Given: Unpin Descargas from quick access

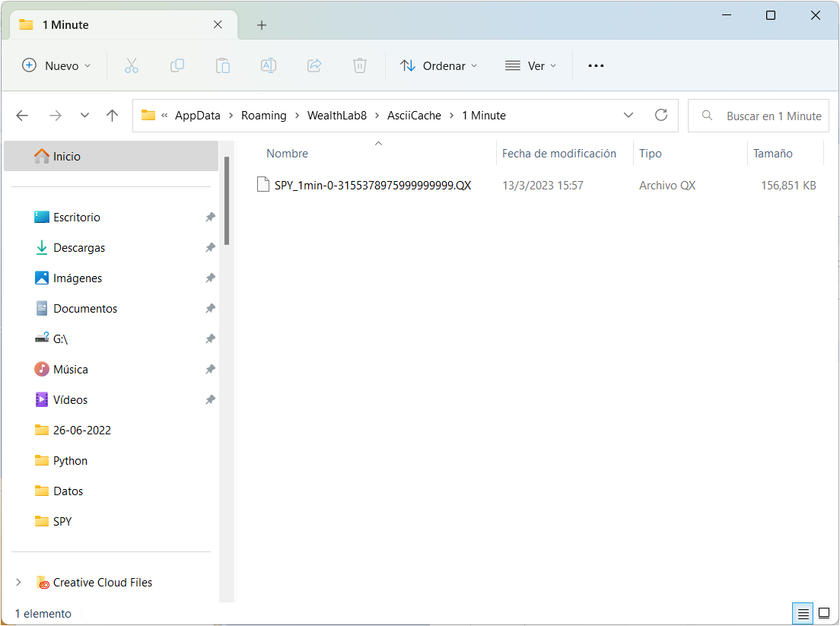Looking at the screenshot, I should click(x=210, y=248).
